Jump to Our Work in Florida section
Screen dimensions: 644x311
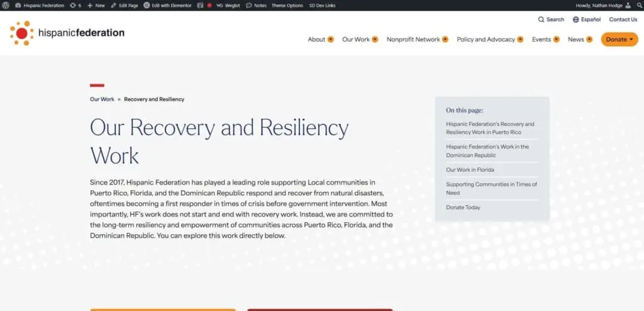[x=470, y=170]
